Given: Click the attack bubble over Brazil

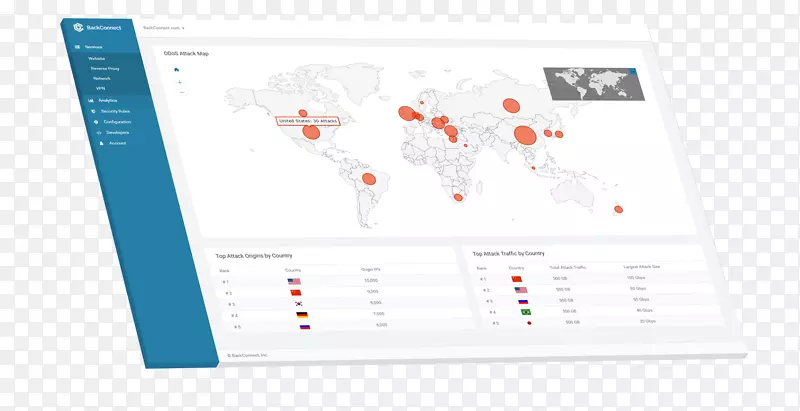Looking at the screenshot, I should (368, 179).
